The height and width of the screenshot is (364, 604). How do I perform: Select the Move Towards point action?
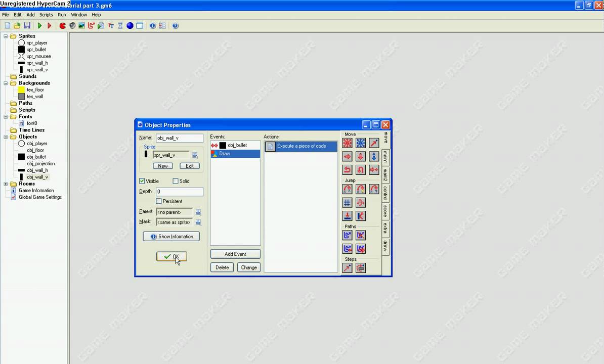(x=374, y=143)
